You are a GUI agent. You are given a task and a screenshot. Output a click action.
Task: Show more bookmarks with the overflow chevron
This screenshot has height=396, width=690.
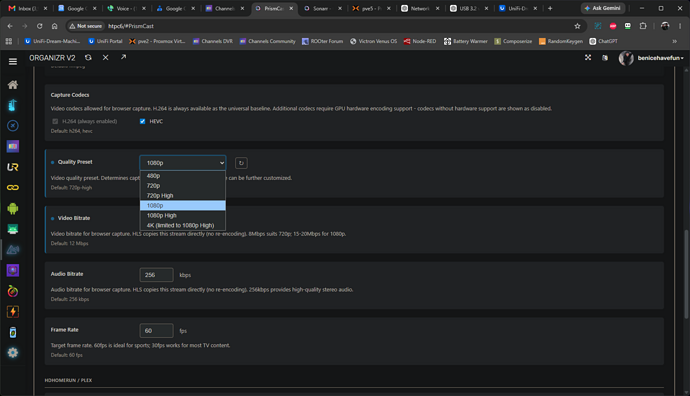674,41
